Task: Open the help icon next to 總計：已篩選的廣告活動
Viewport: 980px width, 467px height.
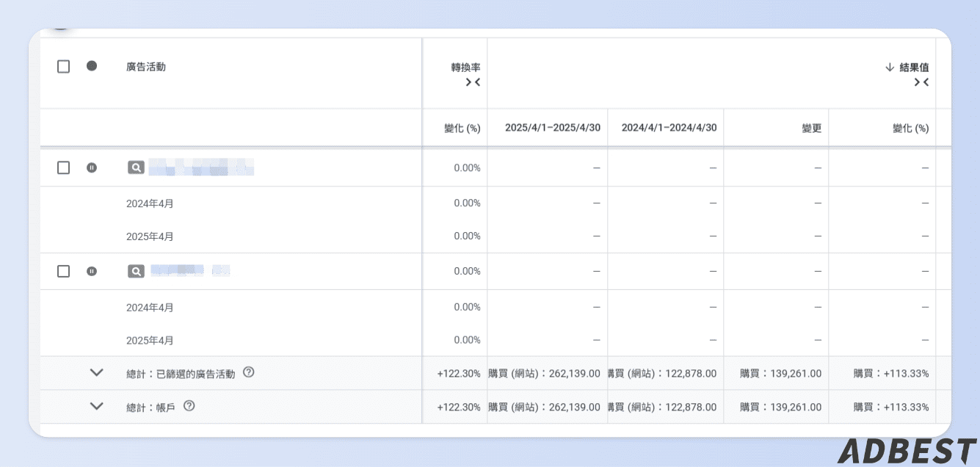Action: tap(248, 372)
